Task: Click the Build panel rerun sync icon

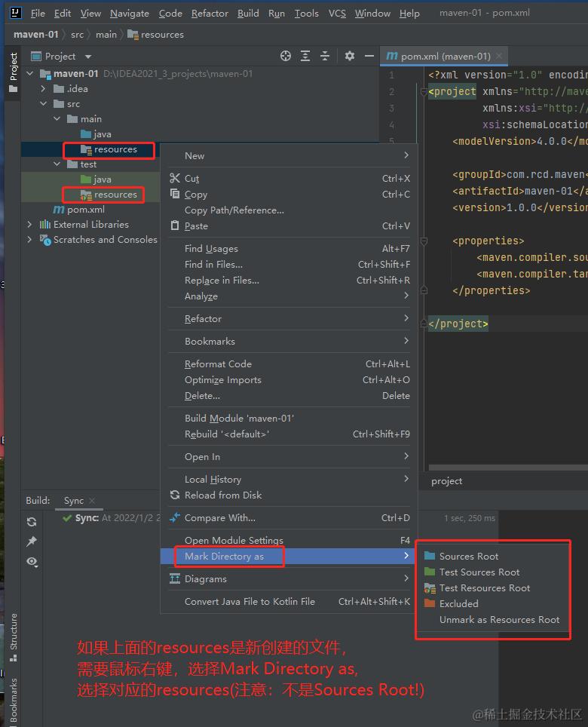Action: coord(32,522)
